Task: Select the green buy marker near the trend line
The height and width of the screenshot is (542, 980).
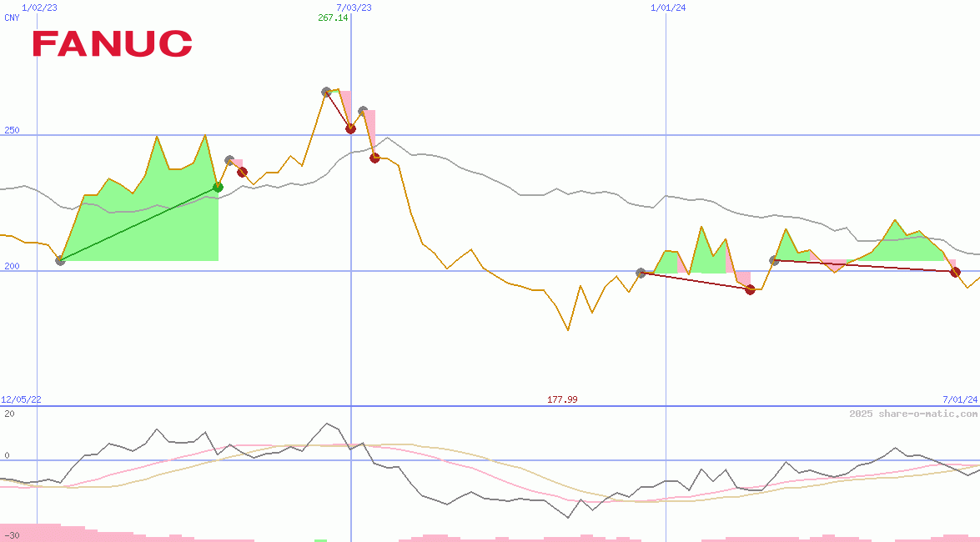Action: 218,187
